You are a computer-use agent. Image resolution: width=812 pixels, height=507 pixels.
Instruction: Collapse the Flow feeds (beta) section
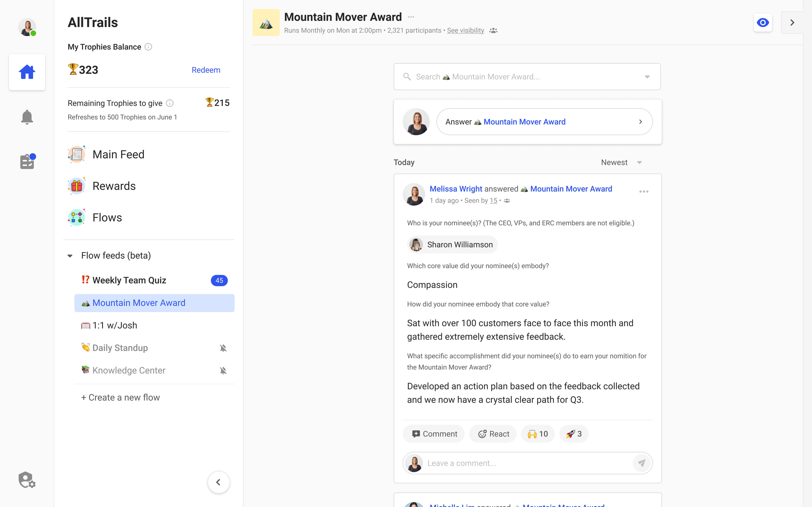point(70,256)
